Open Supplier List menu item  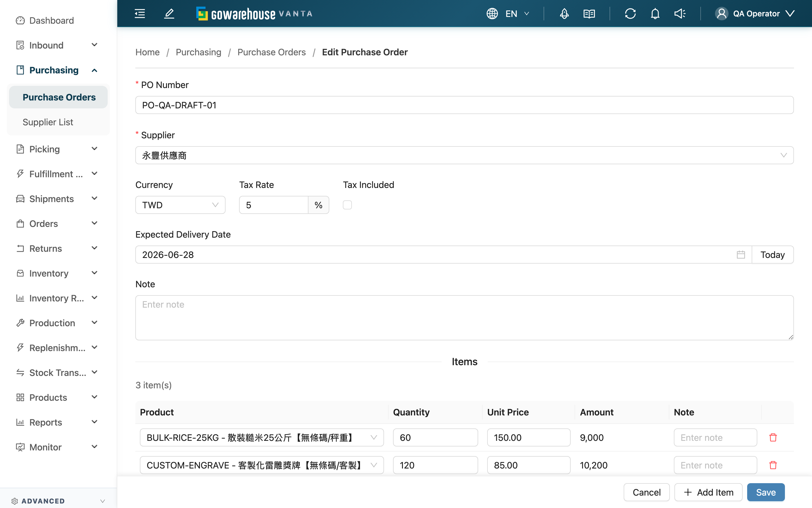click(58, 122)
